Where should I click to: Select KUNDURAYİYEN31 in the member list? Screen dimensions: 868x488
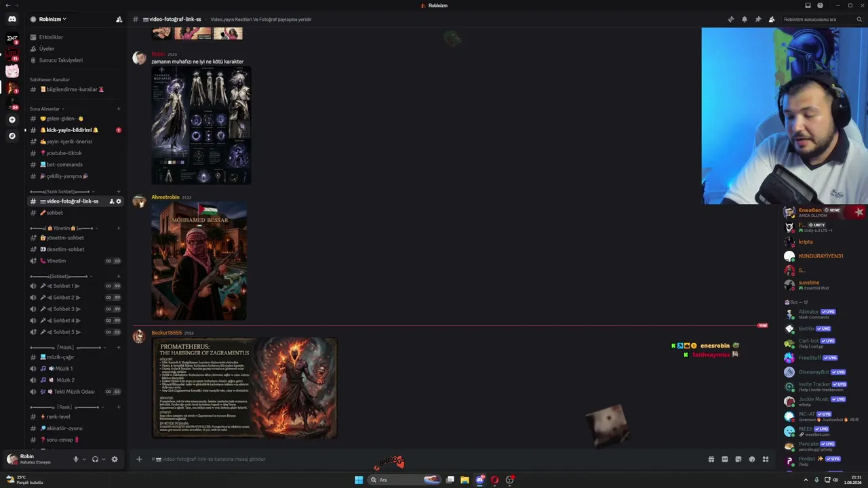click(x=821, y=256)
